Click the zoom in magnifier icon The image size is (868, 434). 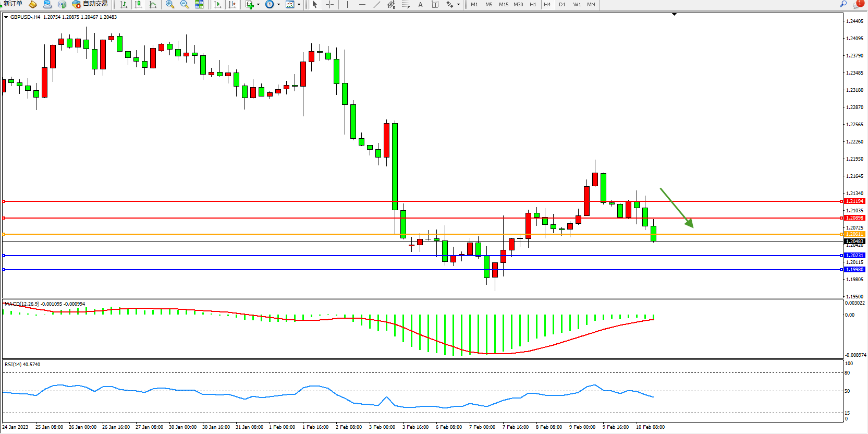(170, 4)
